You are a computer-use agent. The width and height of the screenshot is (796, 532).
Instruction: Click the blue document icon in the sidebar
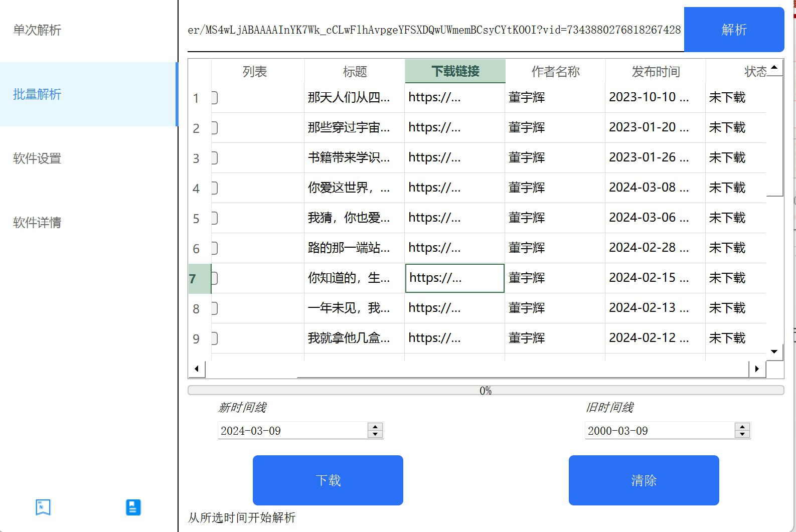[x=133, y=507]
